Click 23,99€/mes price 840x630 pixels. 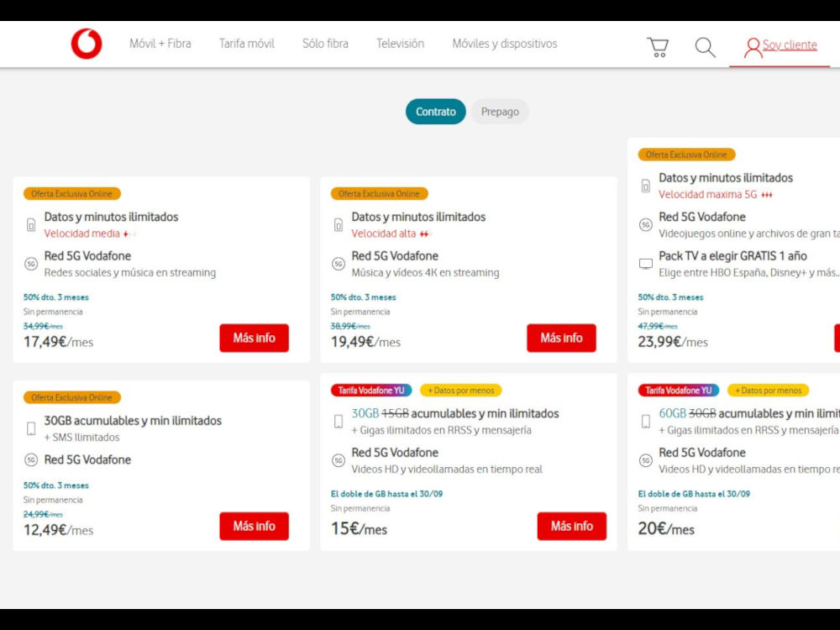tap(673, 342)
